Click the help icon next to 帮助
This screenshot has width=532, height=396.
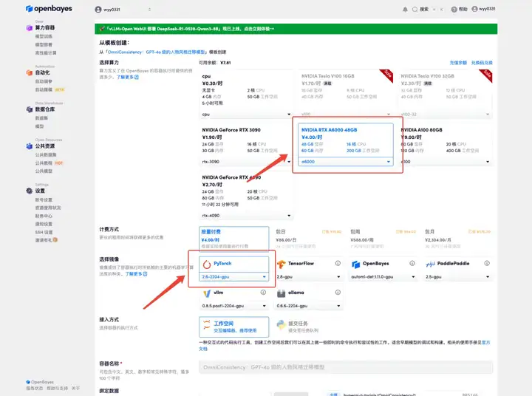pyautogui.click(x=454, y=9)
